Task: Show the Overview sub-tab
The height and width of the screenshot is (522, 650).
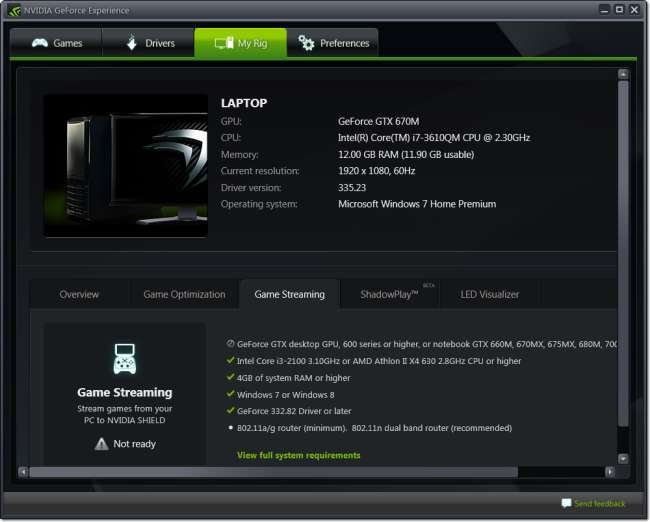Action: [x=79, y=294]
